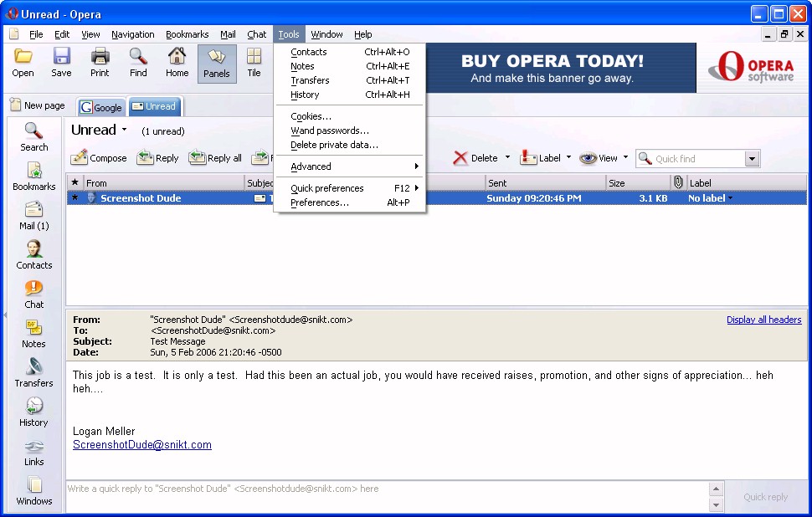The image size is (812, 517).
Task: Click the Reply mail button
Action: pos(158,158)
